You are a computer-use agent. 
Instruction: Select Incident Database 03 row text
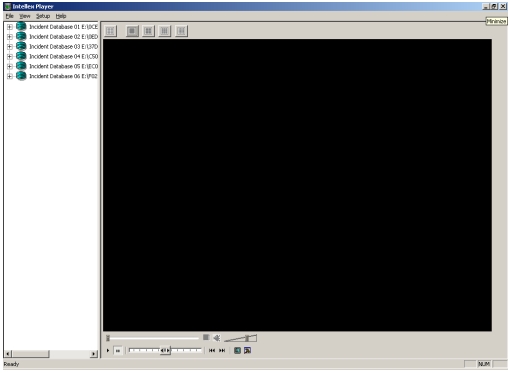(63, 47)
